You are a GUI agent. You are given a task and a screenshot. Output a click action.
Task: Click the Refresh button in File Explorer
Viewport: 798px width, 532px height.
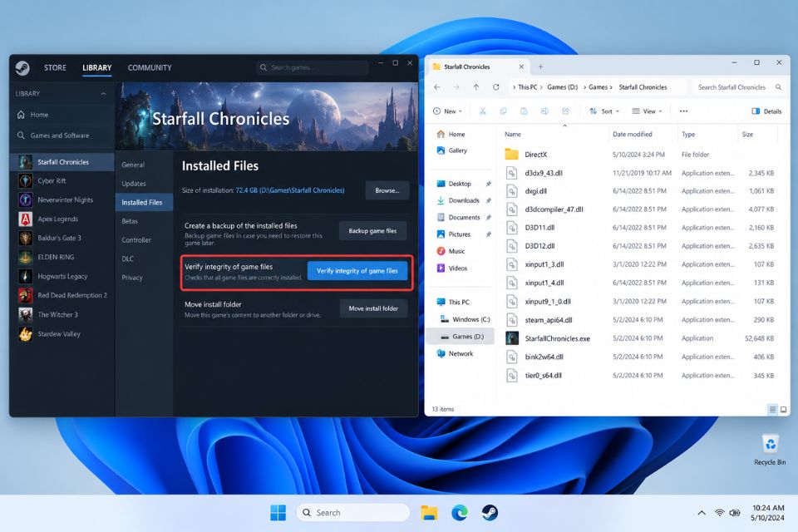(495, 87)
